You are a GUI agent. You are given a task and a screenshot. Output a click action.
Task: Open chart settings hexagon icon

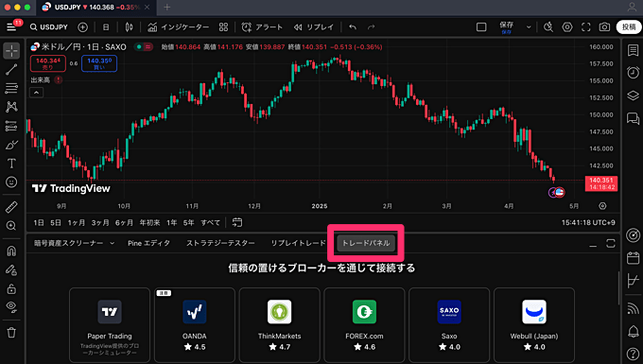coord(567,27)
